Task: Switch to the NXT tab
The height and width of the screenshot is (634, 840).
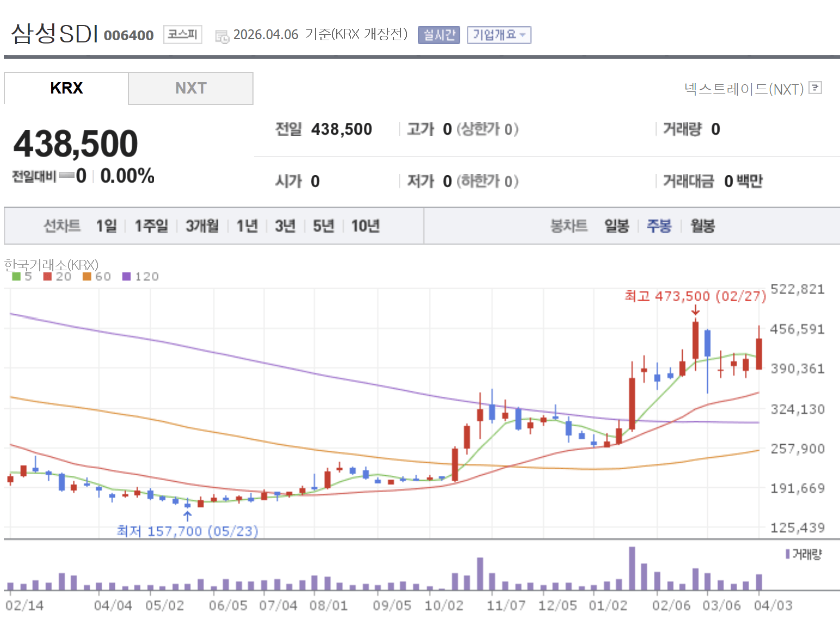Action: click(x=191, y=88)
